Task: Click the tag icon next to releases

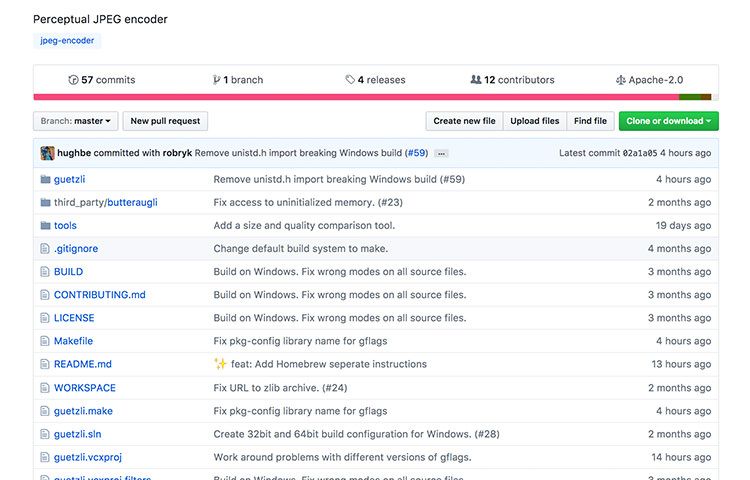Action: 350,80
